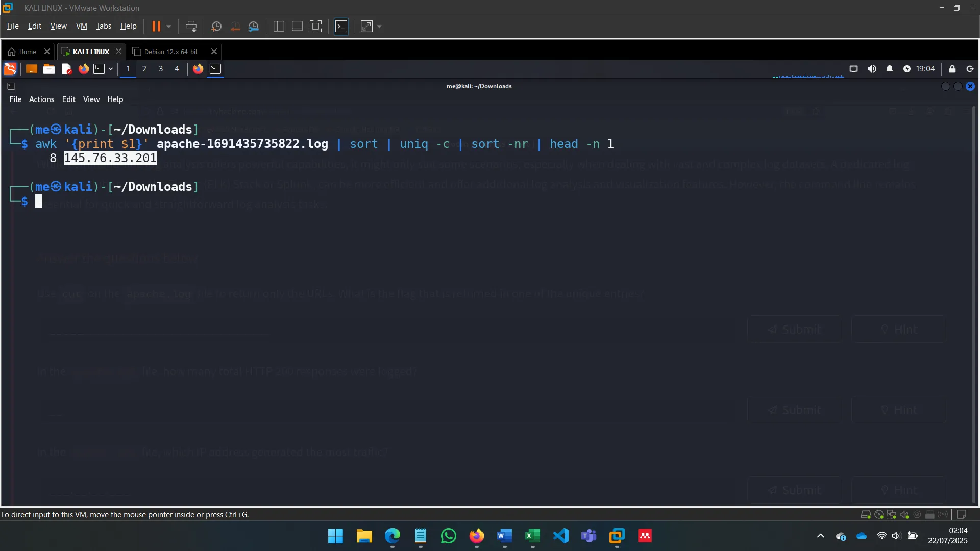This screenshot has width=980, height=551.
Task: Open the Actions menu in the terminal
Action: pyautogui.click(x=41, y=99)
